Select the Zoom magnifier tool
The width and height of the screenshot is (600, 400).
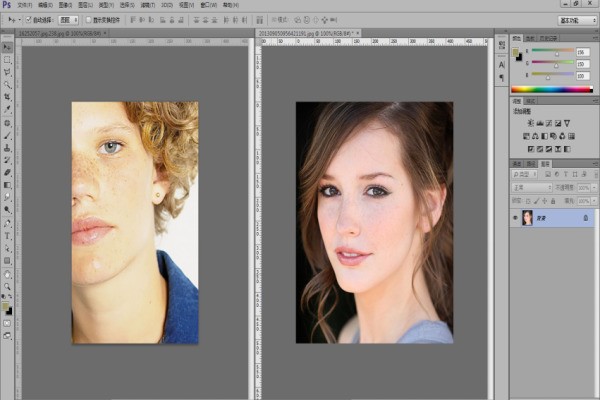(x=7, y=287)
